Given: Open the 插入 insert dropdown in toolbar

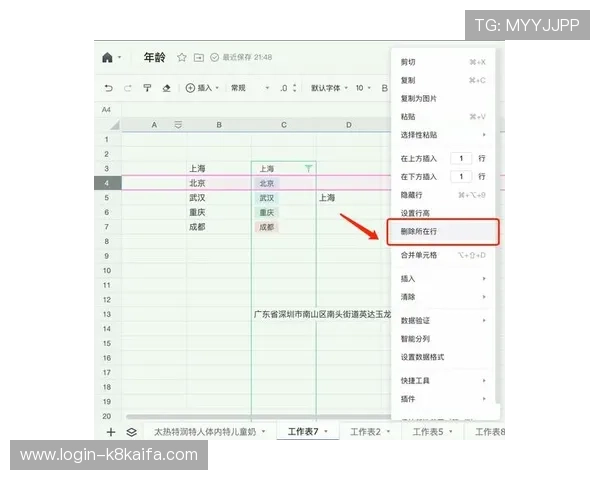Looking at the screenshot, I should click(x=202, y=88).
